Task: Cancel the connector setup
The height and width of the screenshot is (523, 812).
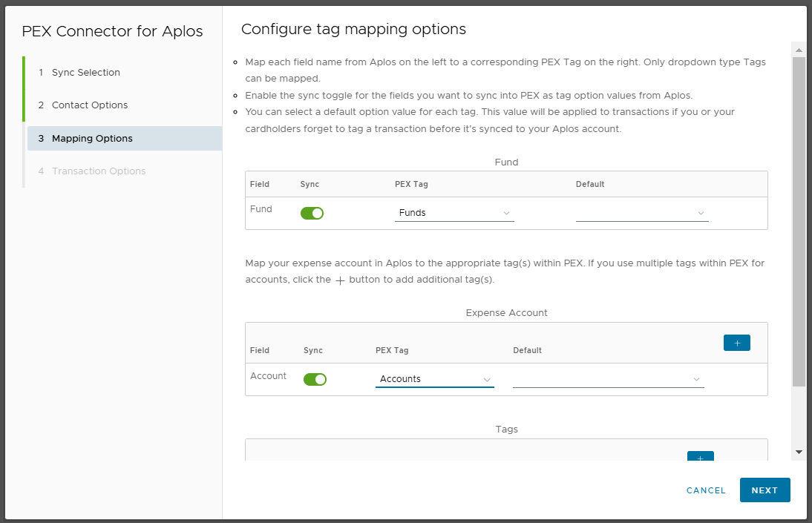Action: tap(706, 490)
